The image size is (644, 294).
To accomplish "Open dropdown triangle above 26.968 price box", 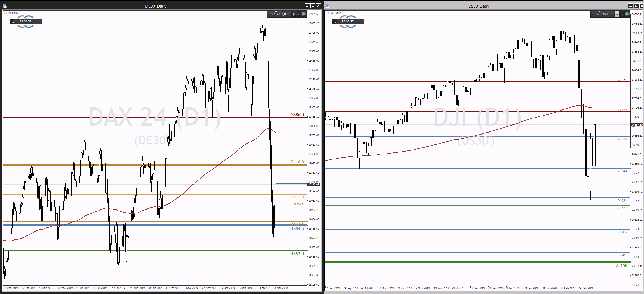I will [599, 11].
